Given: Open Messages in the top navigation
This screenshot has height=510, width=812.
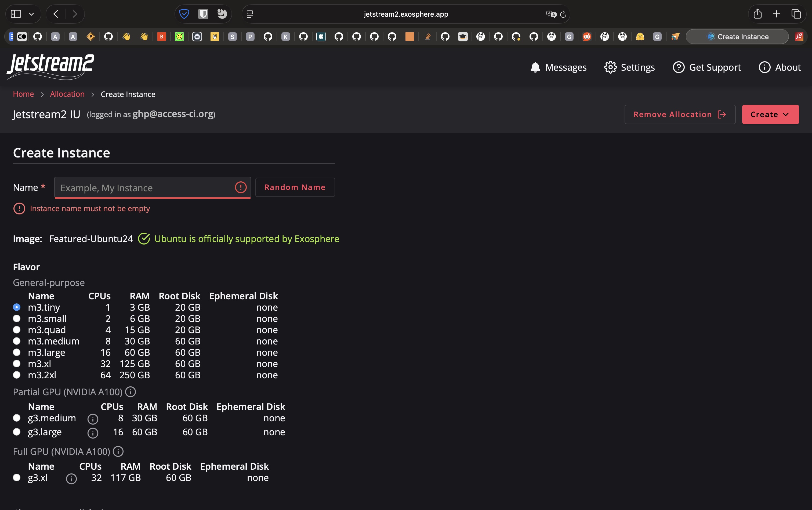Looking at the screenshot, I should click(x=558, y=67).
